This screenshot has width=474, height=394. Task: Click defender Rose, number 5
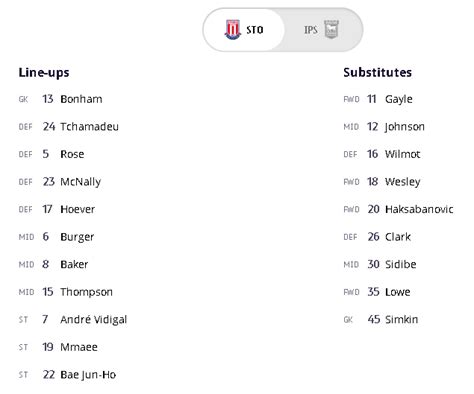click(x=51, y=154)
